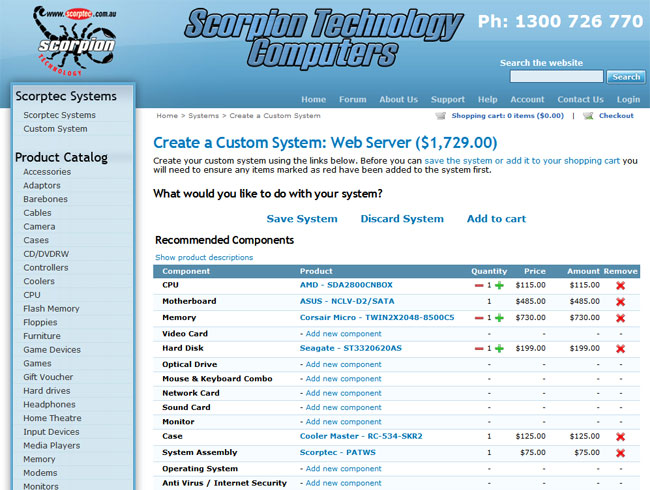Click Login in the top navigation
The width and height of the screenshot is (650, 490).
(628, 99)
